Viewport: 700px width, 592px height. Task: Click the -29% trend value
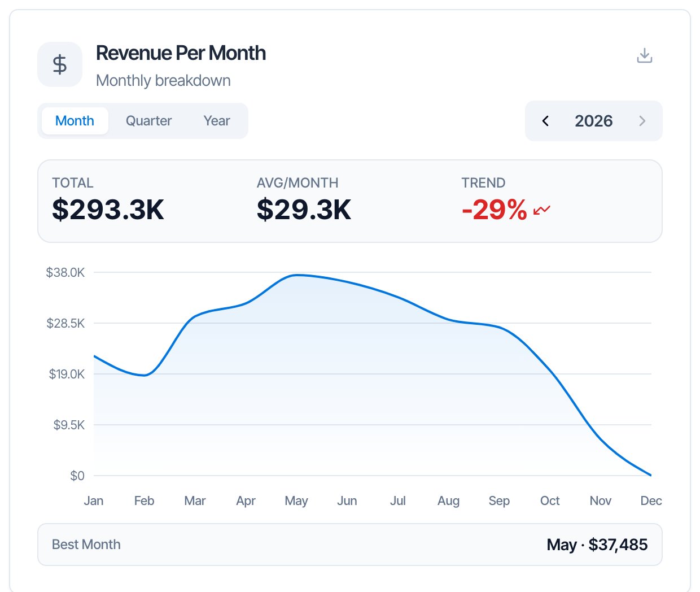[x=494, y=210]
